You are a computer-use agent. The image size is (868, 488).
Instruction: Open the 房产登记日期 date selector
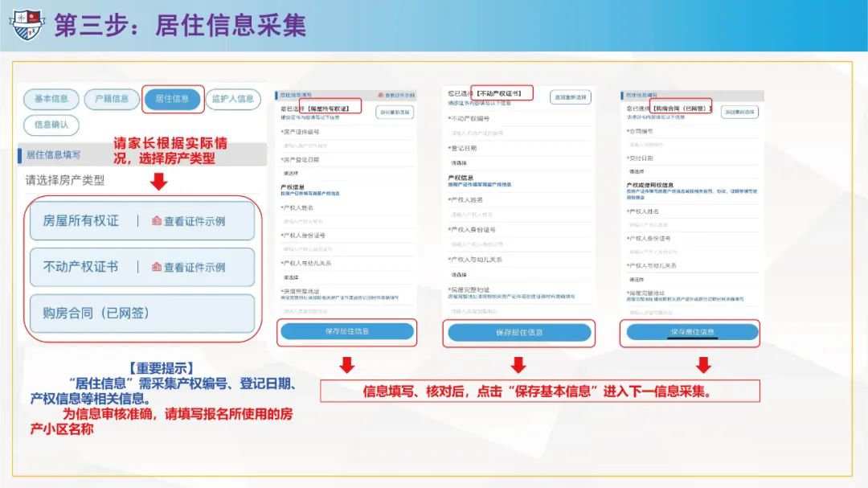(x=347, y=174)
